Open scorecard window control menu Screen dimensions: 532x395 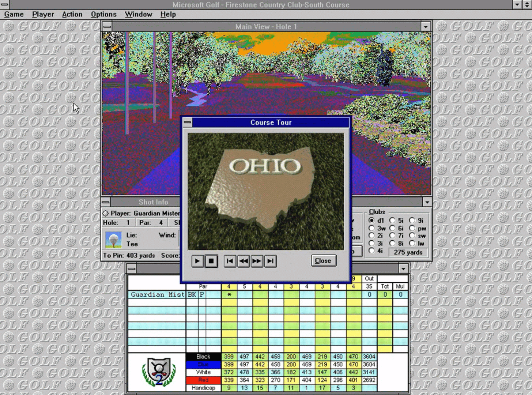[x=132, y=269]
